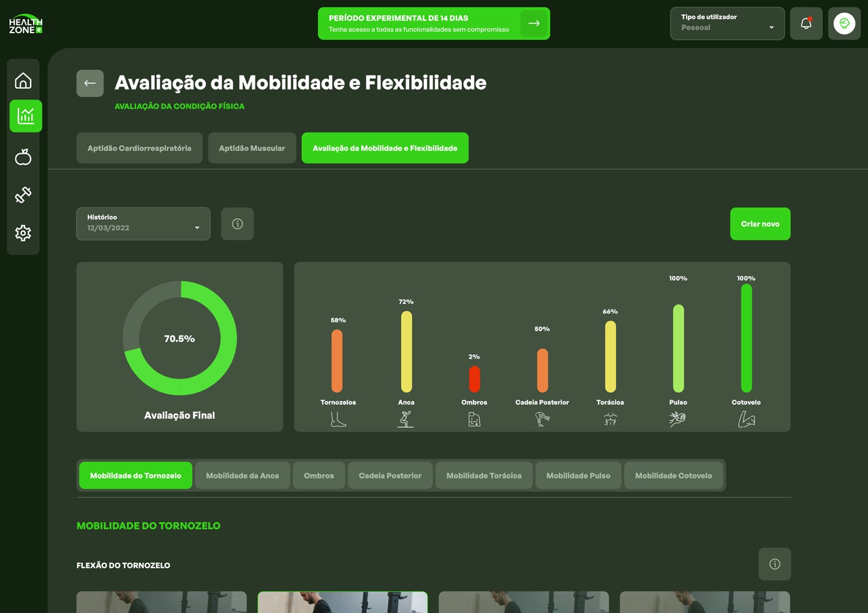
Task: Select the chart statistics sidebar icon
Action: [26, 116]
